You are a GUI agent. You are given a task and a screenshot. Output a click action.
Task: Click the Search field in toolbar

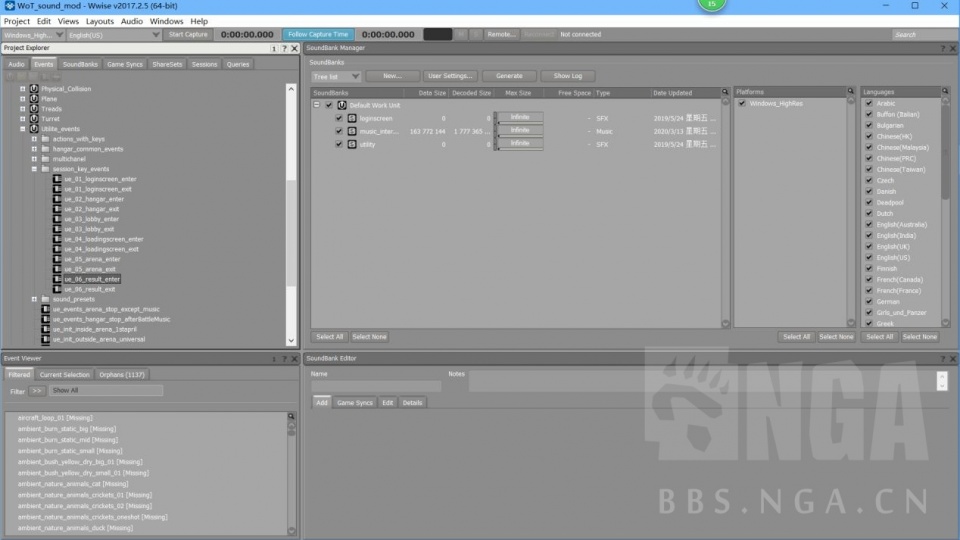pyautogui.click(x=923, y=35)
